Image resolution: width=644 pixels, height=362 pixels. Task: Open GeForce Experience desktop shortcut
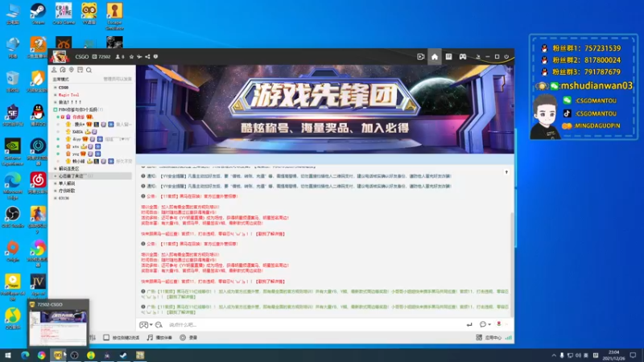13,152
